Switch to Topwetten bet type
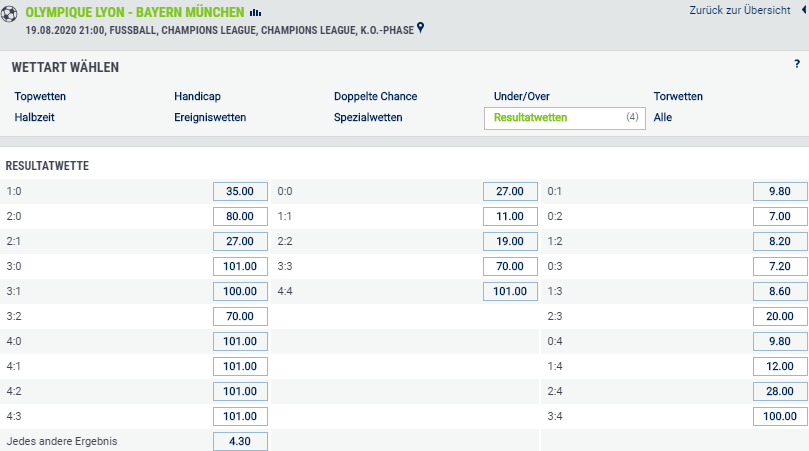Image resolution: width=809 pixels, height=451 pixels. point(40,96)
